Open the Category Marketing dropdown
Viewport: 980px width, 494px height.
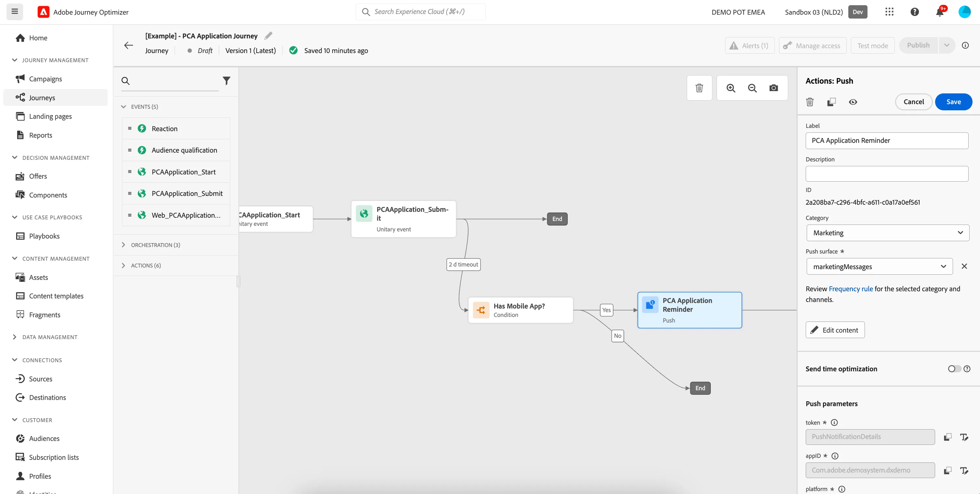[888, 233]
